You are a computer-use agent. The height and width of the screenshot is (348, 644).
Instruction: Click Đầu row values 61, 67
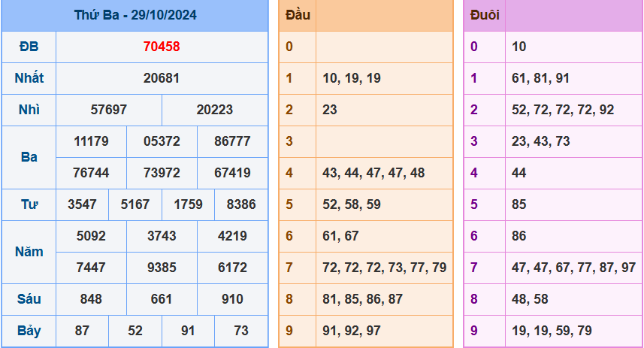coord(340,236)
